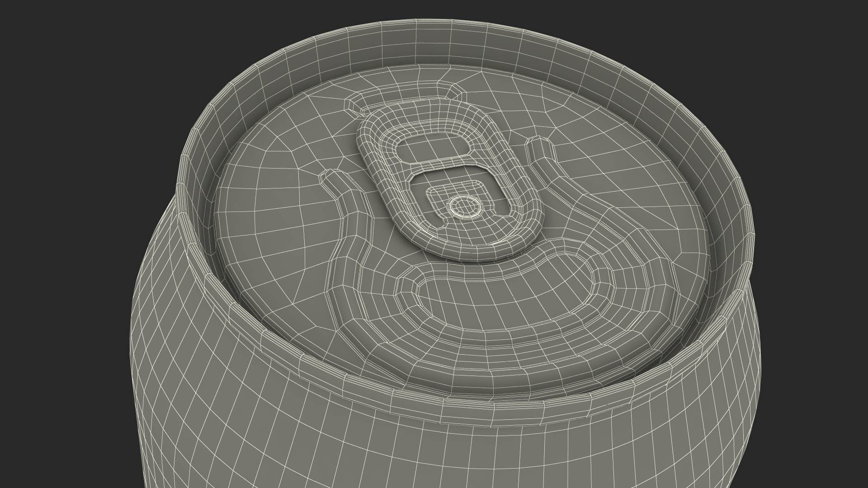Click the circular rivet on the pull tab
Viewport: 868px width, 488px height.
coord(464,206)
